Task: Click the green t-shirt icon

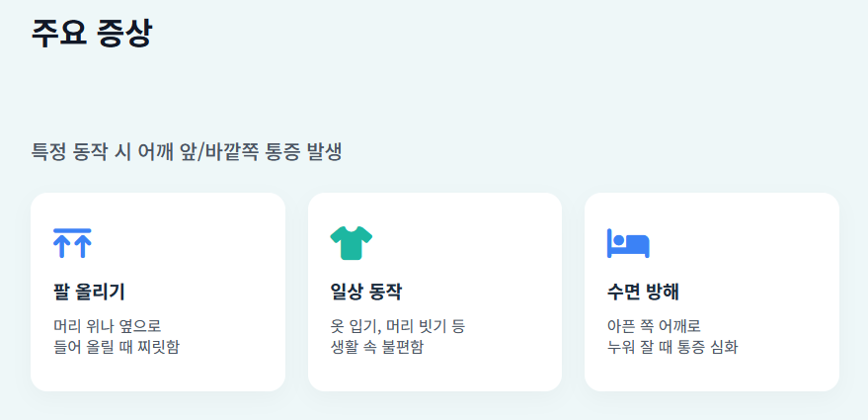Action: (351, 243)
